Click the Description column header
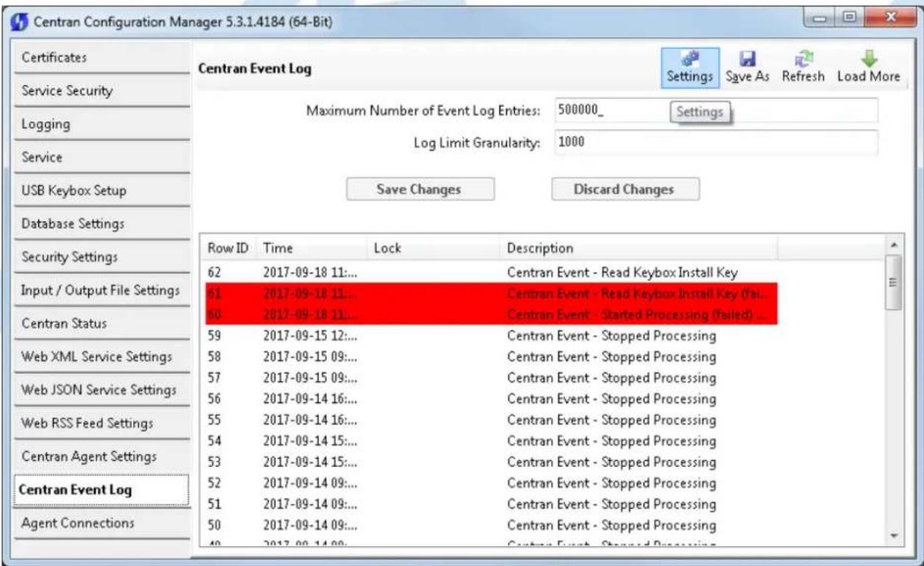 tap(639, 248)
